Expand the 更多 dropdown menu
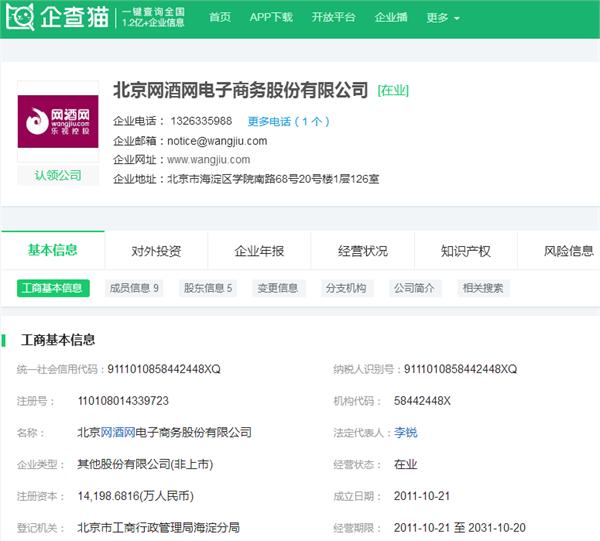600x541 pixels. (443, 18)
